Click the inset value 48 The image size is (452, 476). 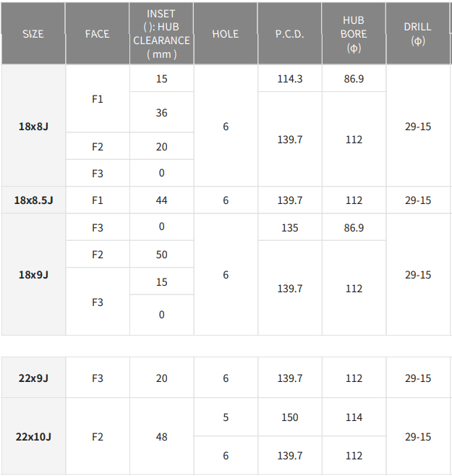tap(161, 437)
